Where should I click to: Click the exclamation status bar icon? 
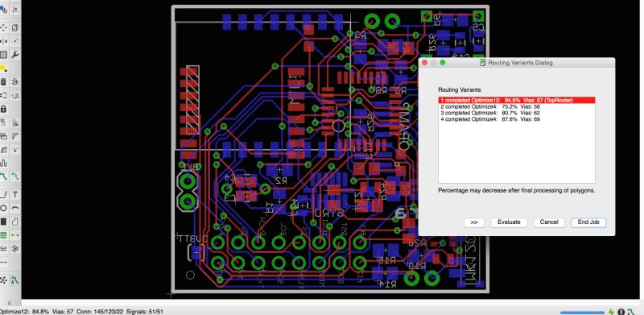[x=621, y=312]
